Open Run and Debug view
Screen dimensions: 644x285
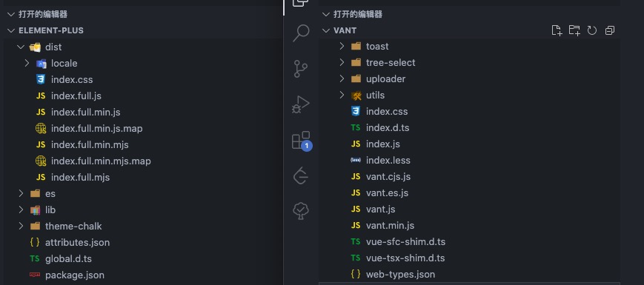tap(301, 104)
